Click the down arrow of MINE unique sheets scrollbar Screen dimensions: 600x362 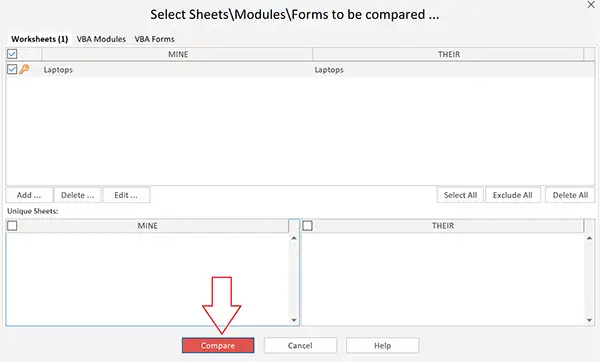pyautogui.click(x=294, y=320)
